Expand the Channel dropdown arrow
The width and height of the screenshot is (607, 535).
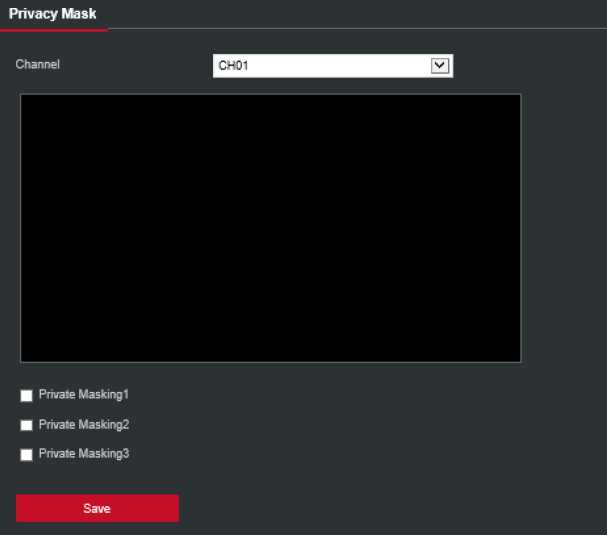tap(438, 65)
